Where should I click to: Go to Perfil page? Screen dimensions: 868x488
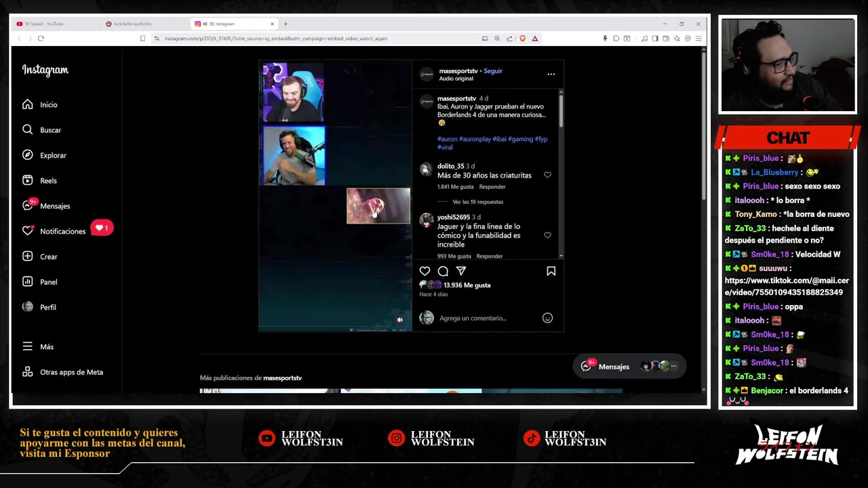coord(39,307)
